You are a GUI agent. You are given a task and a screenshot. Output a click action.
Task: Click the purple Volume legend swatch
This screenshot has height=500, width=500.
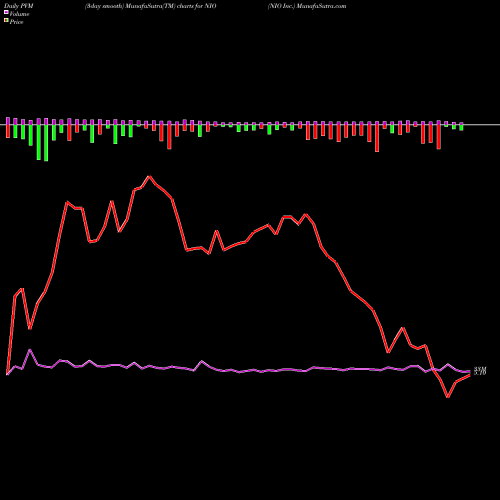coord(6,12)
